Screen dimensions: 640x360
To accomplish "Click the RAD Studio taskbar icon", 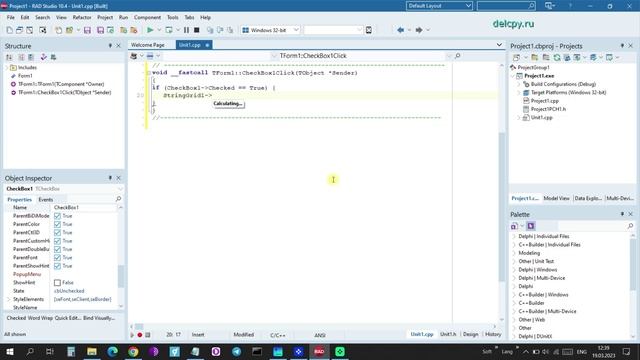I will [x=319, y=351].
